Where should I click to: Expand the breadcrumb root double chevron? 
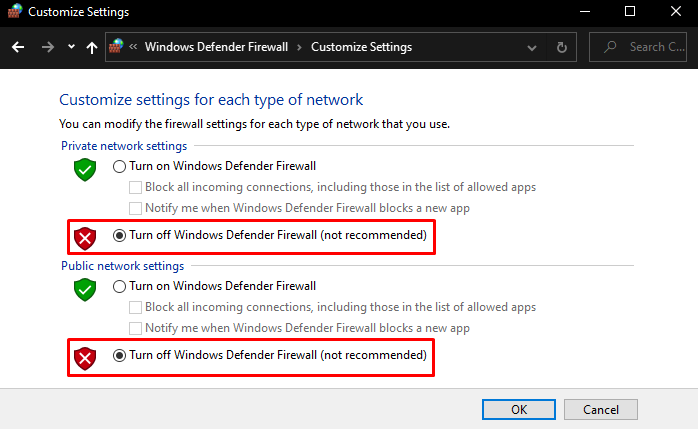pyautogui.click(x=134, y=47)
